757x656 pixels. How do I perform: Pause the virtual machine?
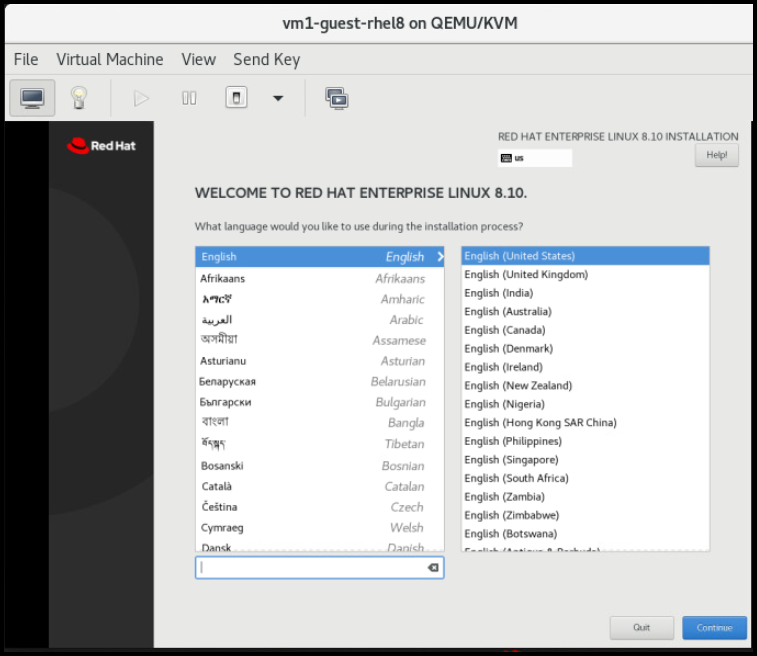189,98
